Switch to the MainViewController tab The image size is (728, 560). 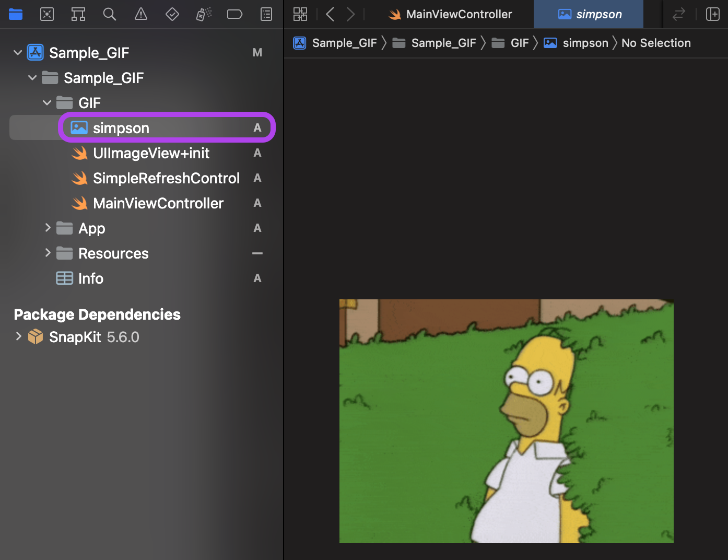(x=450, y=14)
